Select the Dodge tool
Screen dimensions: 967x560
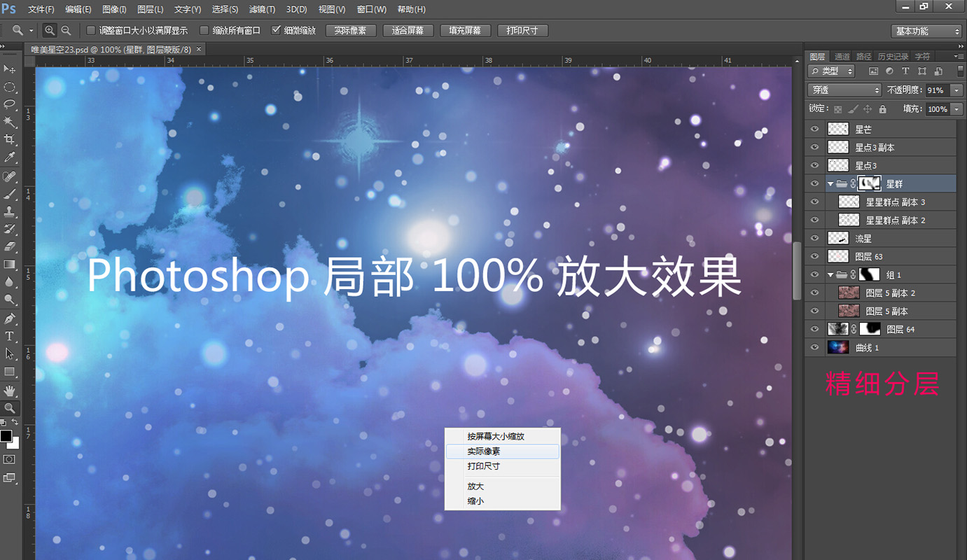(x=10, y=300)
